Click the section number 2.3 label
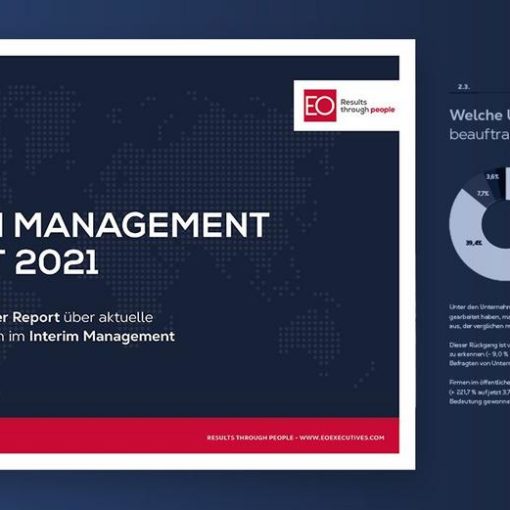Screen dimensions: 510x510 (x=464, y=87)
